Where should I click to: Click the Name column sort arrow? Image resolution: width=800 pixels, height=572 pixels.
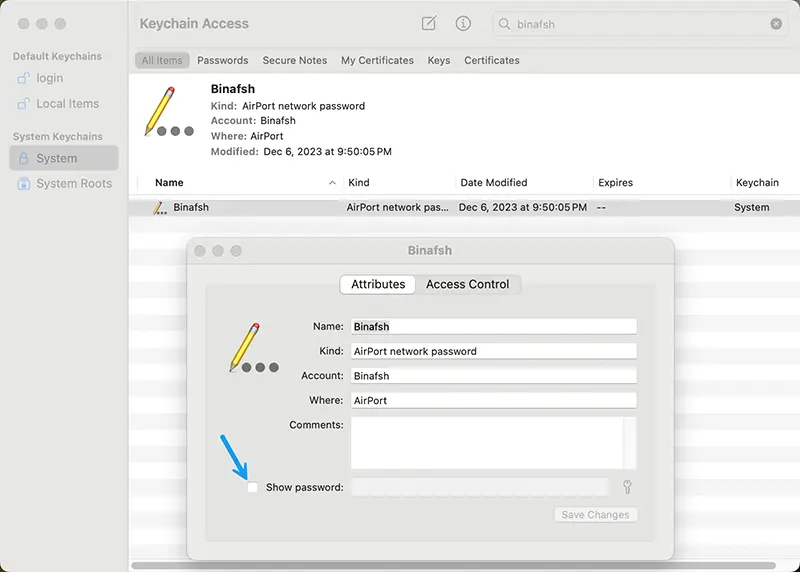click(x=332, y=183)
